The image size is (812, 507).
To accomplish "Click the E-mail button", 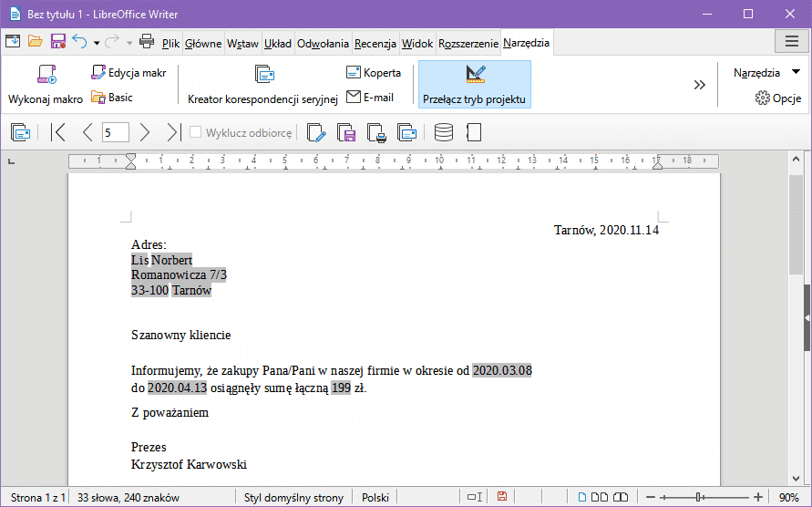I will click(370, 98).
